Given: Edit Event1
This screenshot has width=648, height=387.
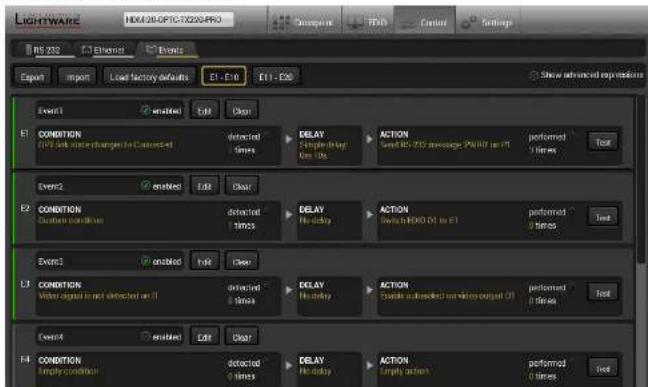Looking at the screenshot, I should [204, 111].
